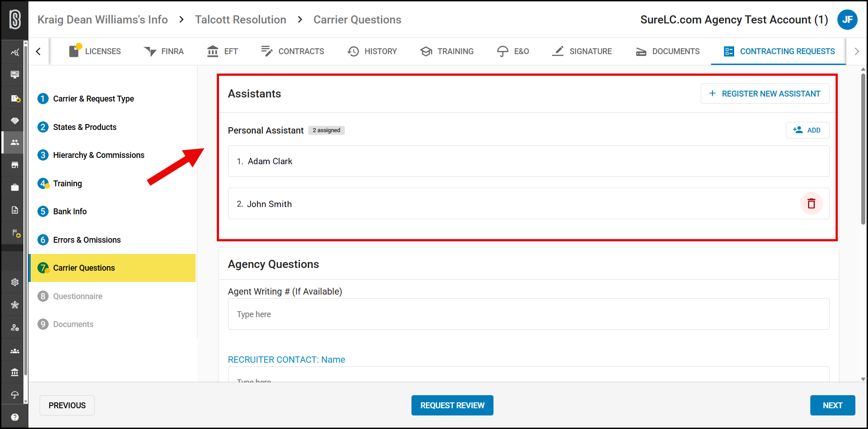Click the group of three people icon

coord(15,351)
